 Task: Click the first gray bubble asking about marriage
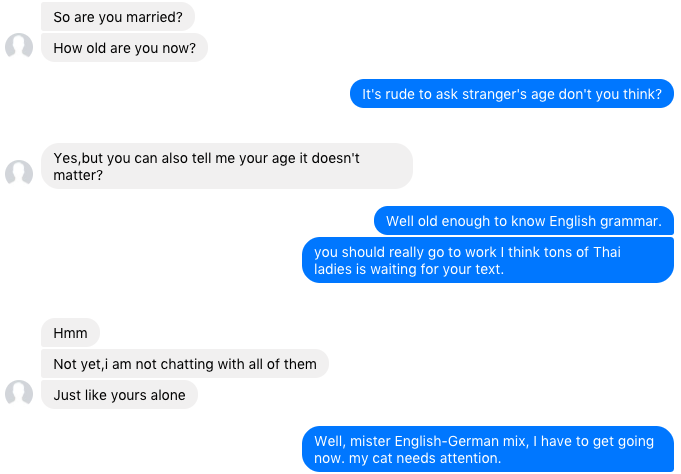(x=118, y=17)
